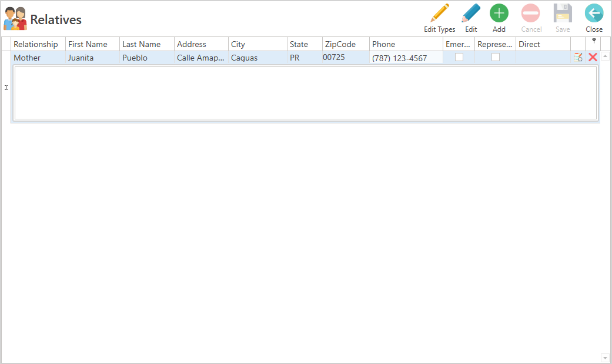Toggle Representative checkbox for Juanita
This screenshot has height=364, width=612.
[x=495, y=57]
